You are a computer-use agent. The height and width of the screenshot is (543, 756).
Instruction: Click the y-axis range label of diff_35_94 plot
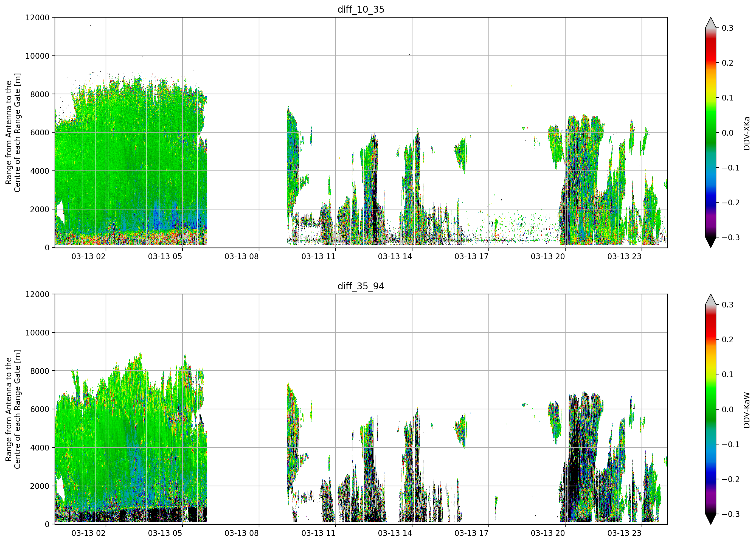[x=13, y=409]
